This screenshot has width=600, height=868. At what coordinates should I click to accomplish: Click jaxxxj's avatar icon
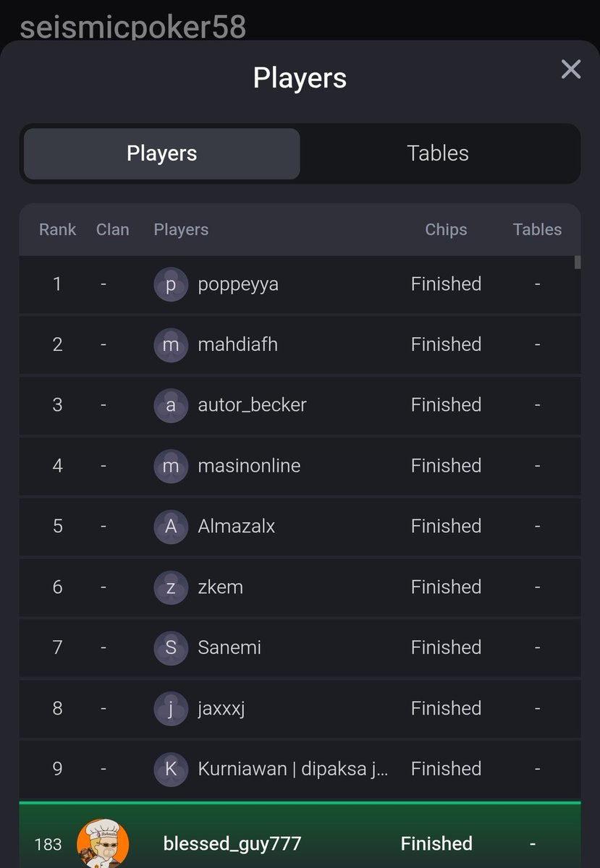[171, 708]
